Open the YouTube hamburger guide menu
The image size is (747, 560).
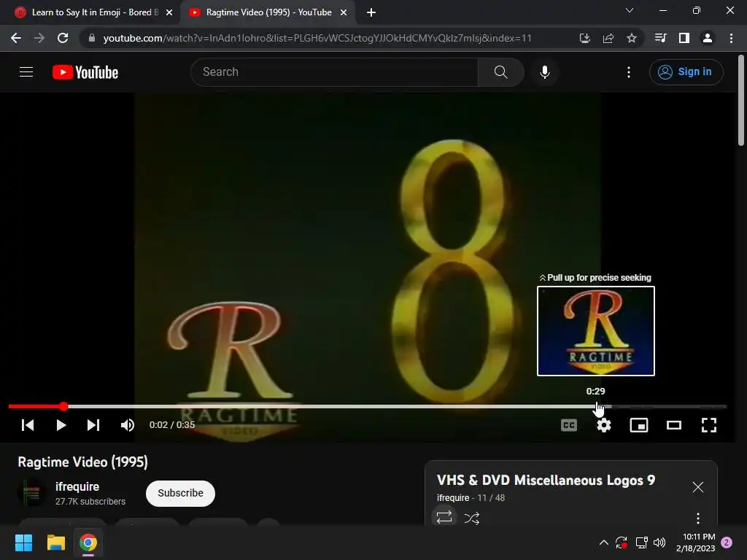[x=26, y=72]
